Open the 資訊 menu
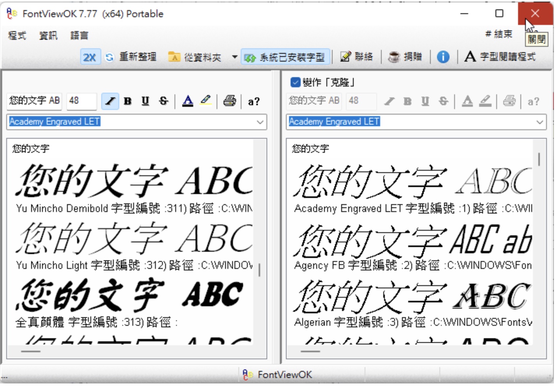Screen dimensions: 557x392 [48, 35]
